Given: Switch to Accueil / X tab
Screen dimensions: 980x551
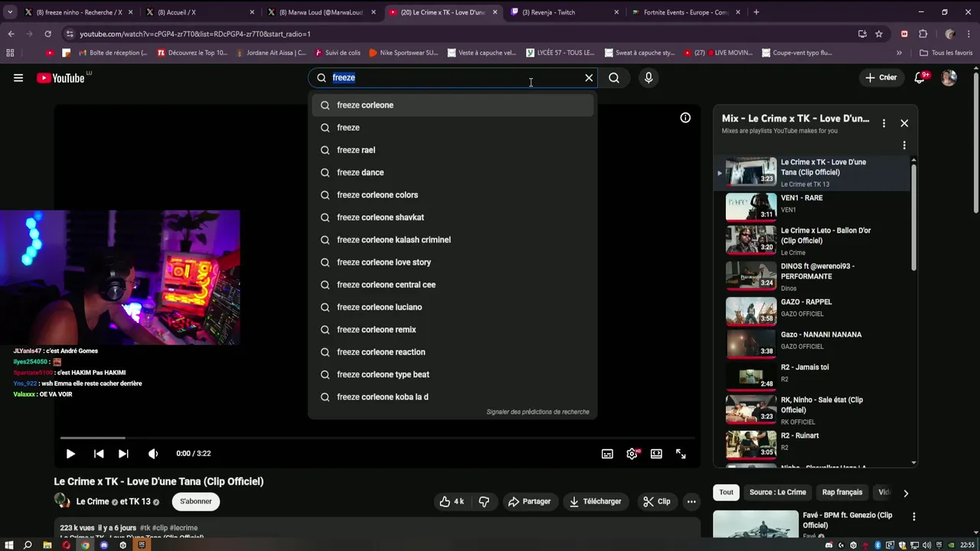Looking at the screenshot, I should pos(199,12).
